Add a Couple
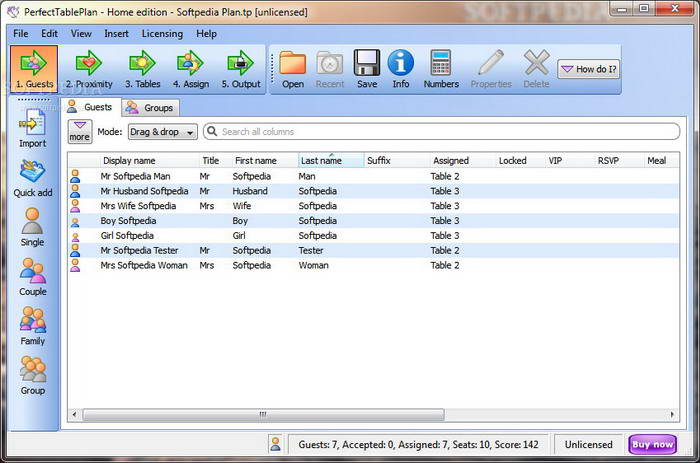Image resolution: width=700 pixels, height=463 pixels. (33, 277)
